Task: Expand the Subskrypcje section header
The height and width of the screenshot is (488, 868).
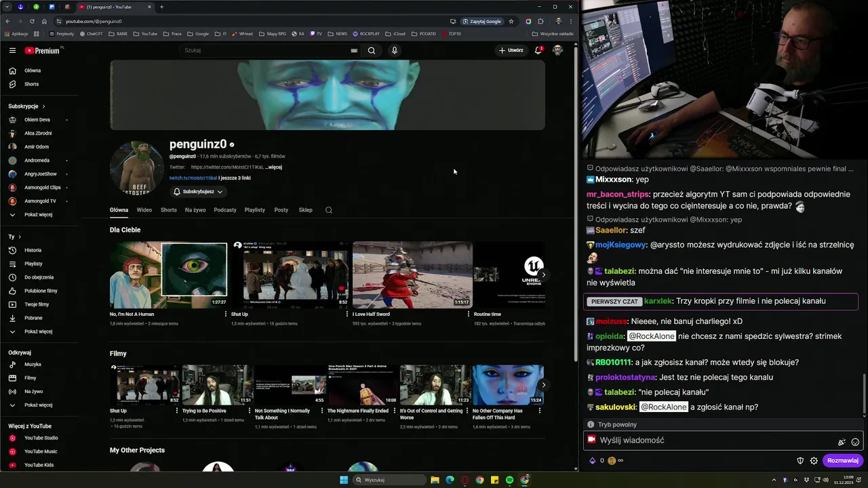Action: pyautogui.click(x=27, y=106)
